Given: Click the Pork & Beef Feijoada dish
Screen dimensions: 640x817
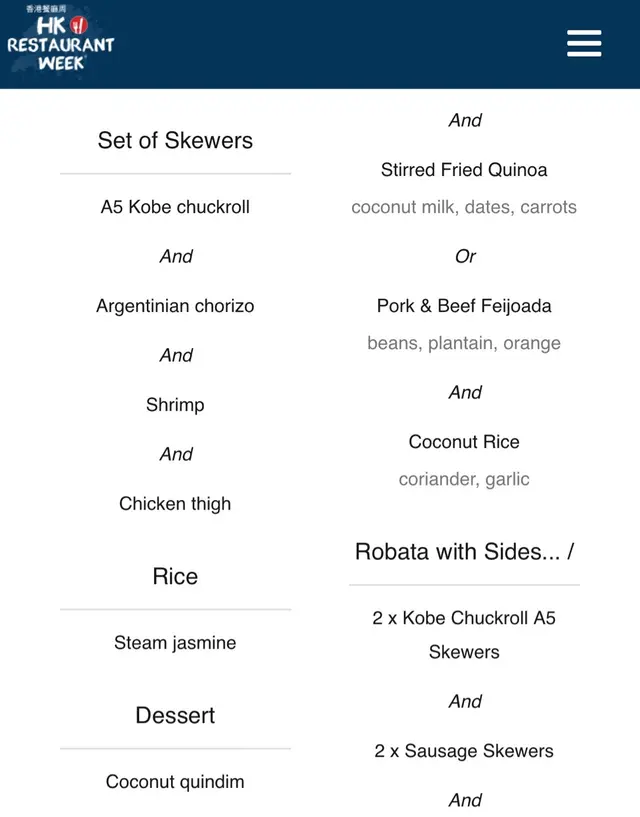Looking at the screenshot, I should point(464,306).
